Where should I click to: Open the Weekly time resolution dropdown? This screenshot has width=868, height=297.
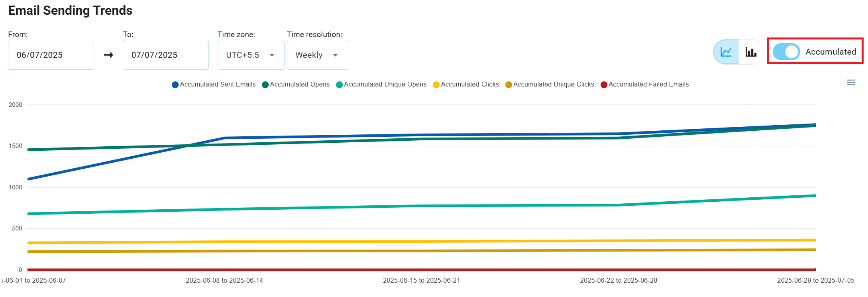[x=317, y=55]
